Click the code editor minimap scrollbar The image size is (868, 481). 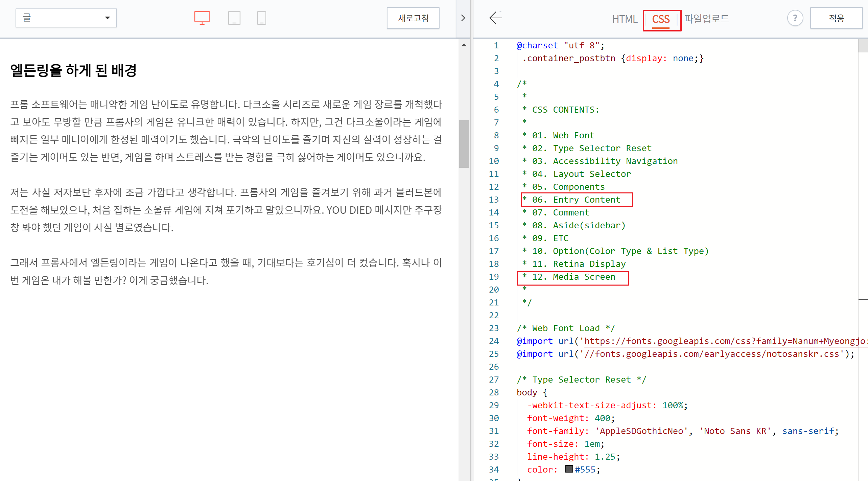pyautogui.click(x=863, y=46)
